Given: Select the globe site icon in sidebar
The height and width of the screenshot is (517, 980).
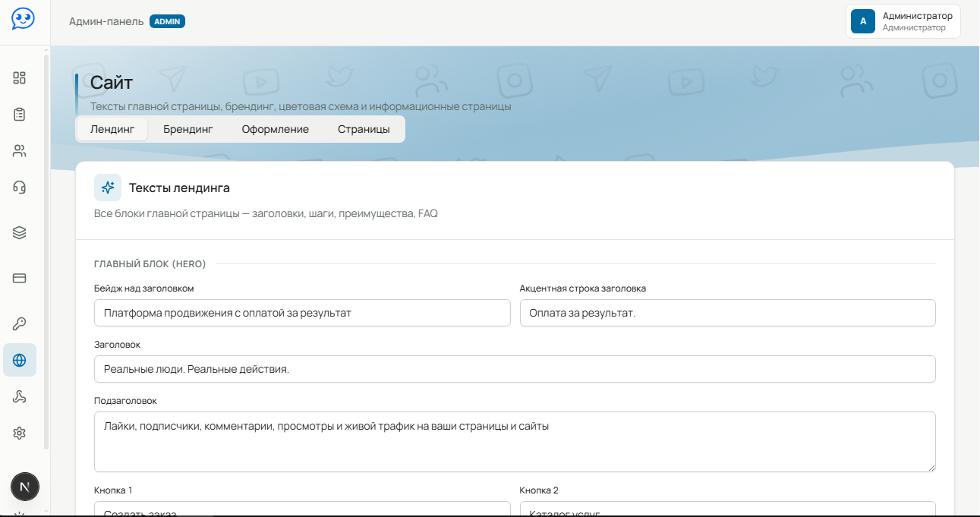Looking at the screenshot, I should 20,360.
